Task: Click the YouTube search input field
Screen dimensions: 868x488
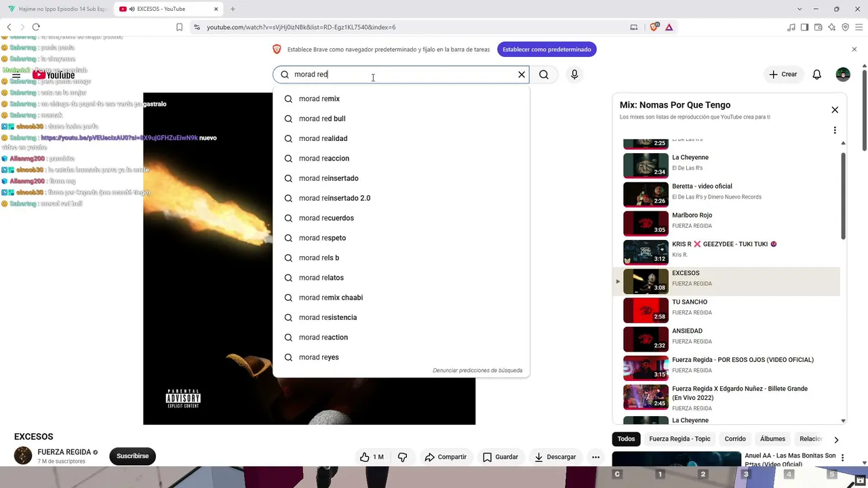Action: click(x=400, y=75)
